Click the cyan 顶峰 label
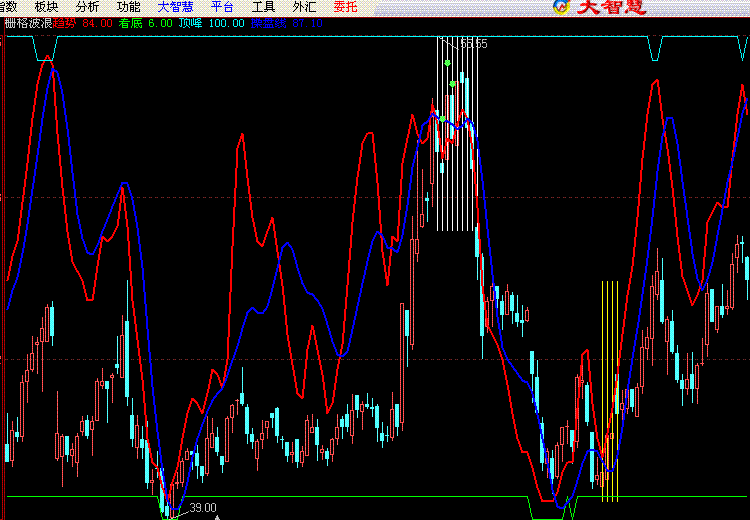750x520 pixels. click(x=191, y=23)
